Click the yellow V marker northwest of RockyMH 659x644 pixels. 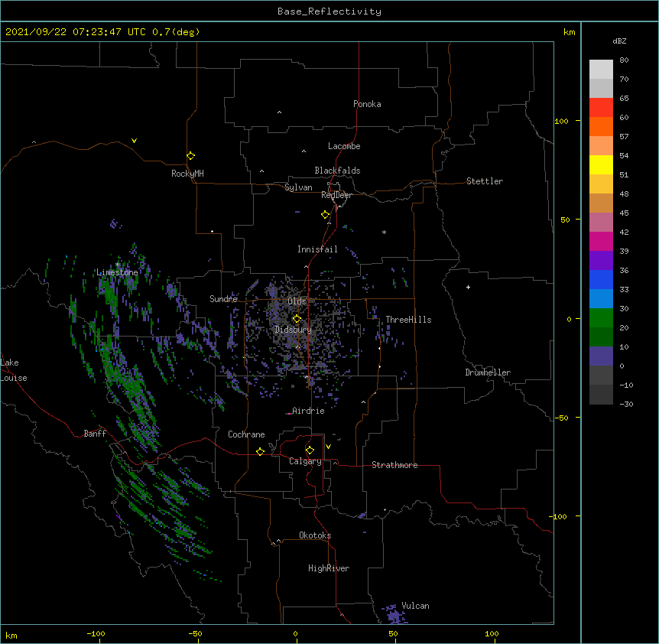click(134, 141)
